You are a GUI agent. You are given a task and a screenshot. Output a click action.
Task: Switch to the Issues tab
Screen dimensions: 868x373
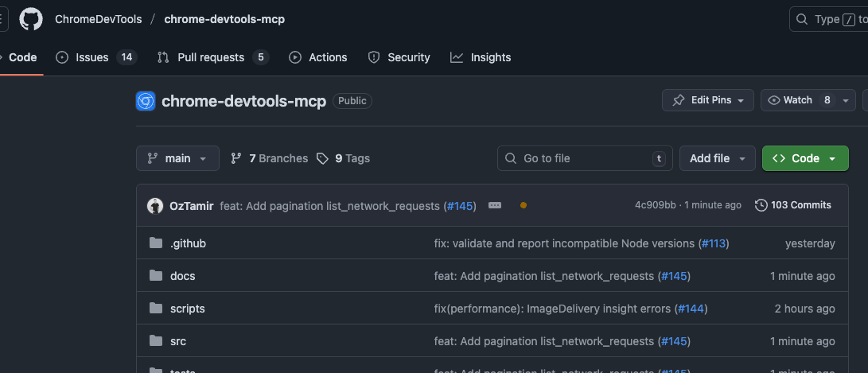coord(96,57)
